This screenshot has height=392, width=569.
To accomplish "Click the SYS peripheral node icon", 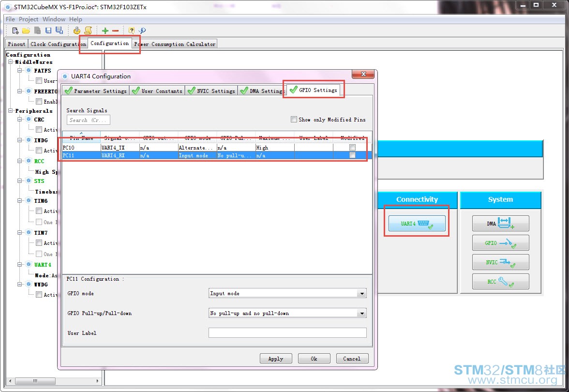I will point(29,181).
